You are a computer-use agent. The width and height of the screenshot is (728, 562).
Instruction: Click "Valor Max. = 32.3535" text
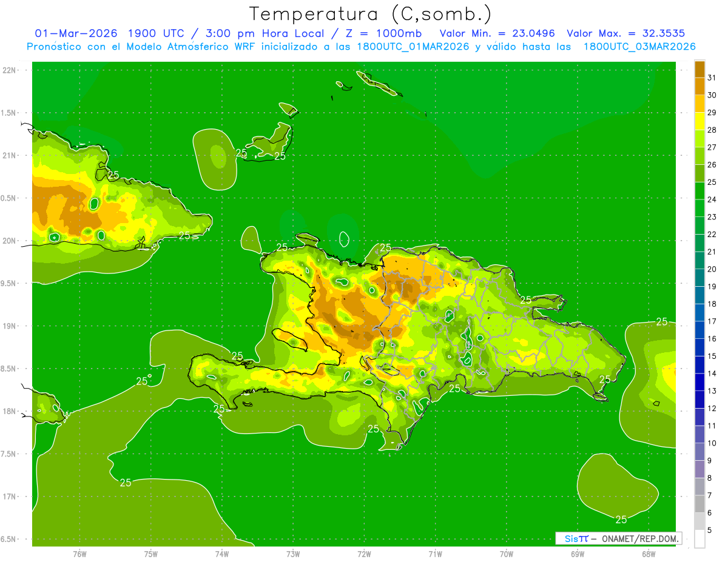(625, 33)
